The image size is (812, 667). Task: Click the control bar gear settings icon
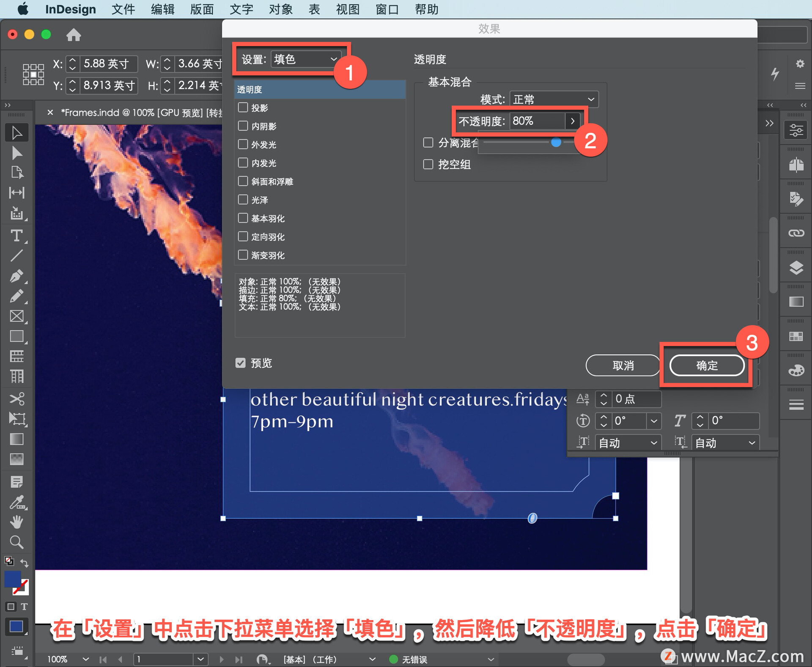[800, 64]
